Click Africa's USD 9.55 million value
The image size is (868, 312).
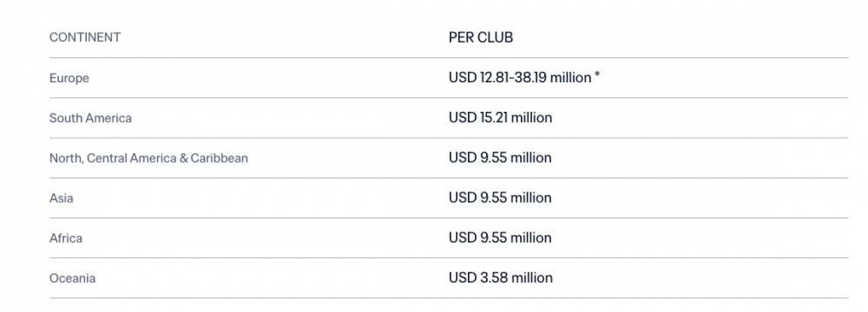coord(500,237)
